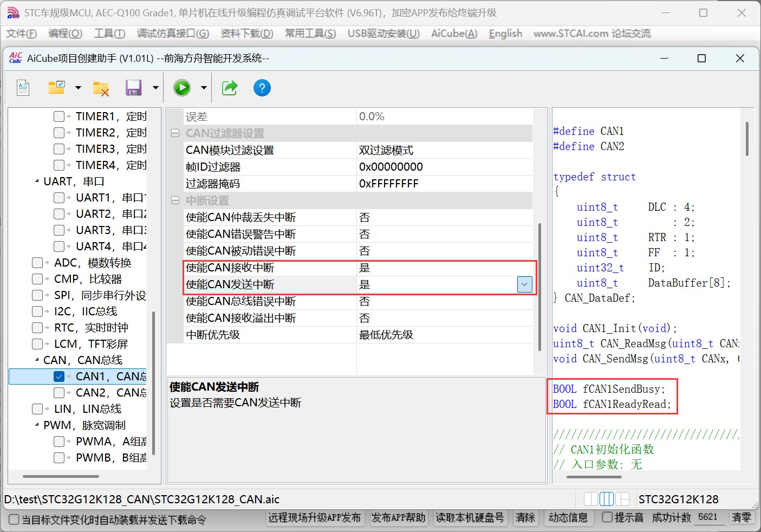This screenshot has width=761, height=532.
Task: Select the 使能CAN接收中断 property row
Action: [359, 268]
